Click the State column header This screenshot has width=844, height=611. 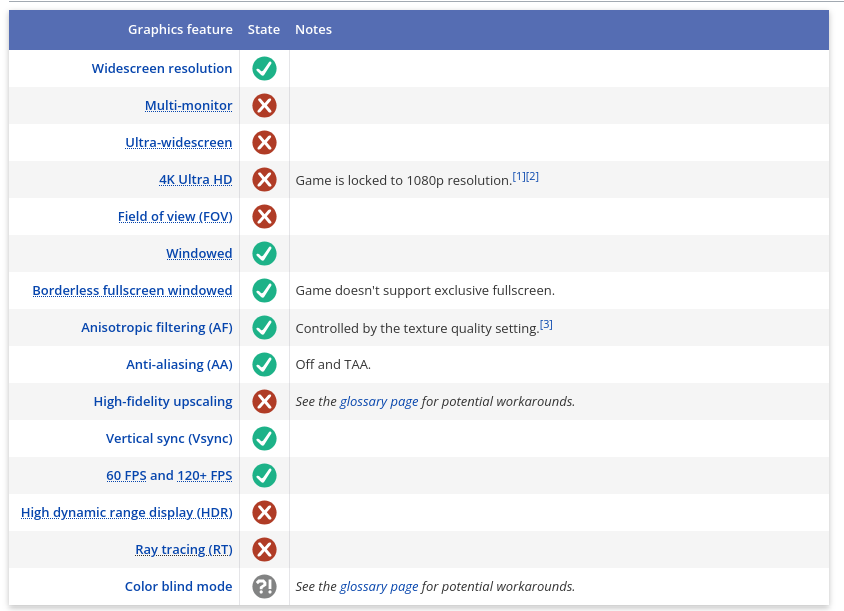pyautogui.click(x=264, y=30)
